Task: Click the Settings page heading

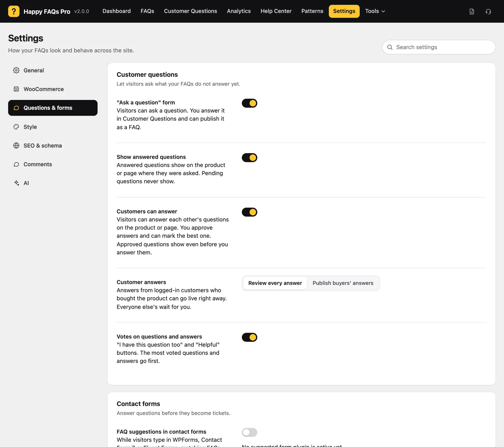Action: [x=26, y=38]
